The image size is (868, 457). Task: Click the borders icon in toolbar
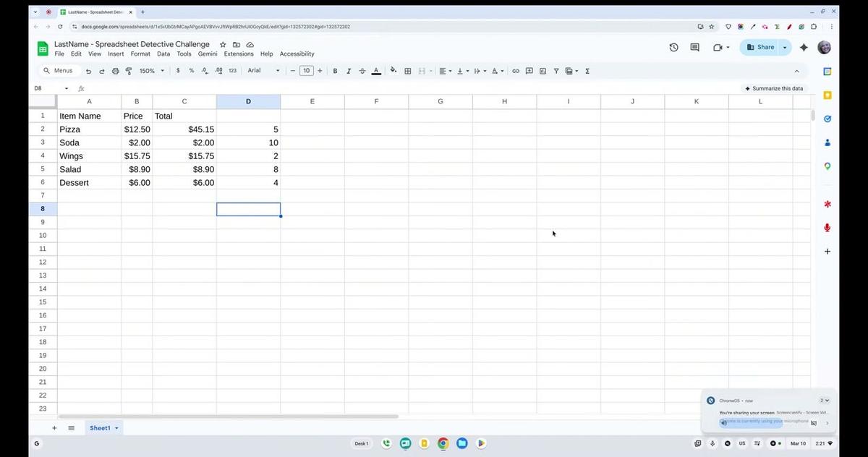[x=408, y=71]
